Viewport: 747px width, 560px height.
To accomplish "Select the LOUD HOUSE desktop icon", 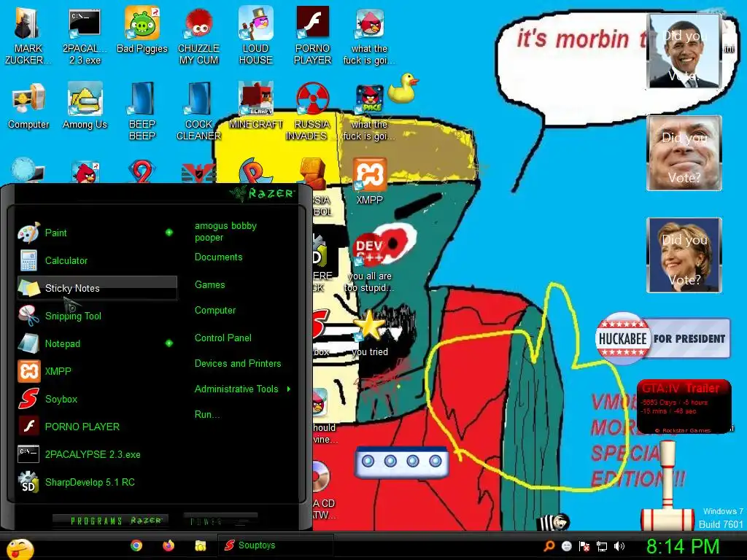I will point(256,35).
